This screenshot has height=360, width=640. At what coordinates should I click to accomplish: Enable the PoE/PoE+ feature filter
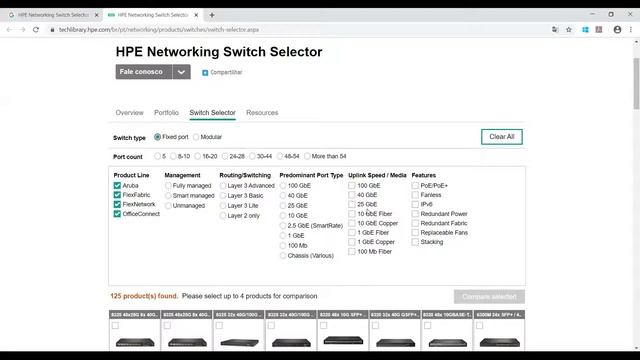[x=415, y=186]
